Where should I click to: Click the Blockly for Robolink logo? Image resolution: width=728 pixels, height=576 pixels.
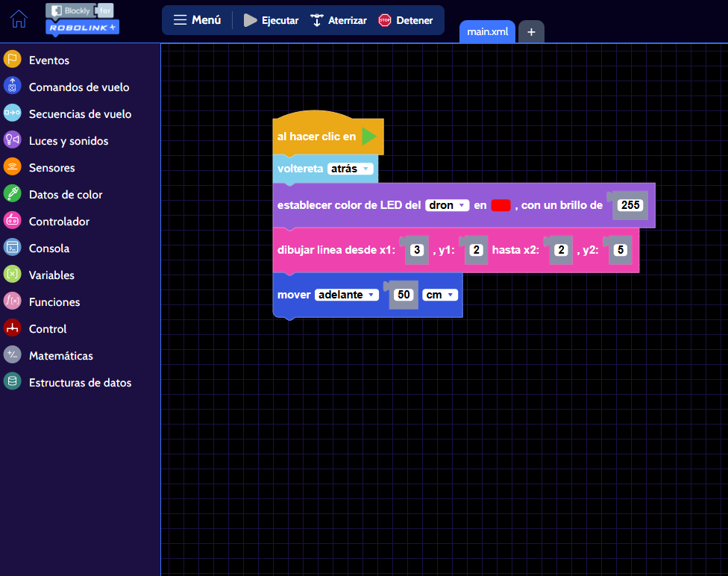82,19
